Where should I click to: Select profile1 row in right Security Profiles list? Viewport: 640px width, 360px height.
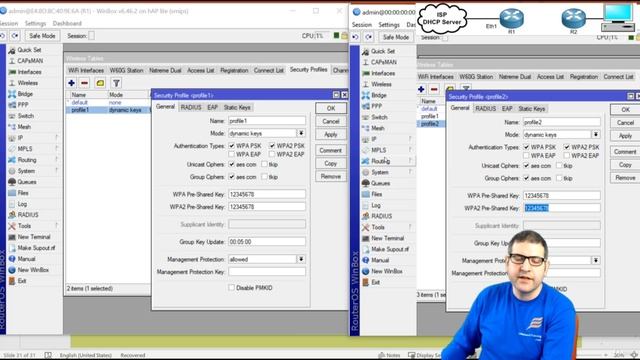click(x=430, y=116)
